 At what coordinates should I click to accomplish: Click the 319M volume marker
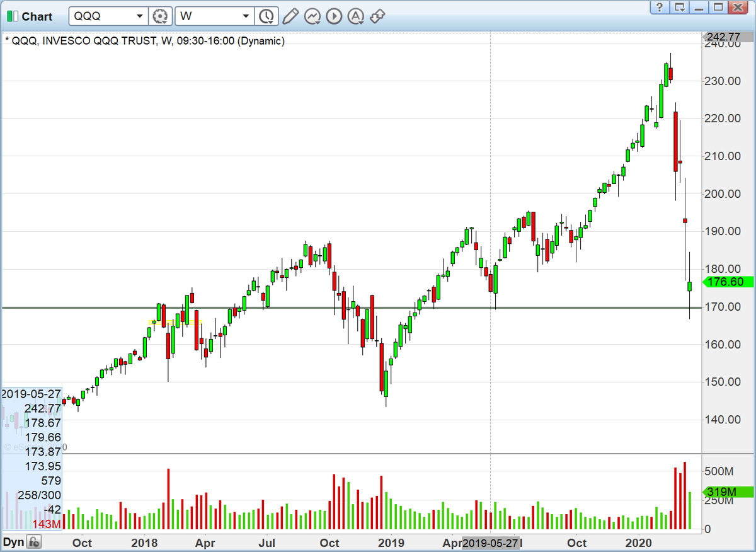point(726,492)
